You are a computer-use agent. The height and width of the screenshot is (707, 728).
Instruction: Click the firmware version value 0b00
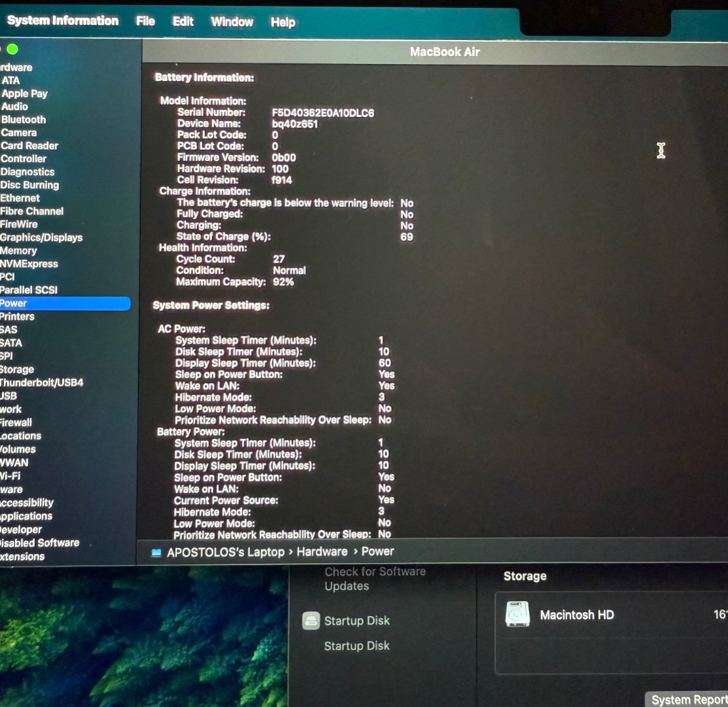283,157
